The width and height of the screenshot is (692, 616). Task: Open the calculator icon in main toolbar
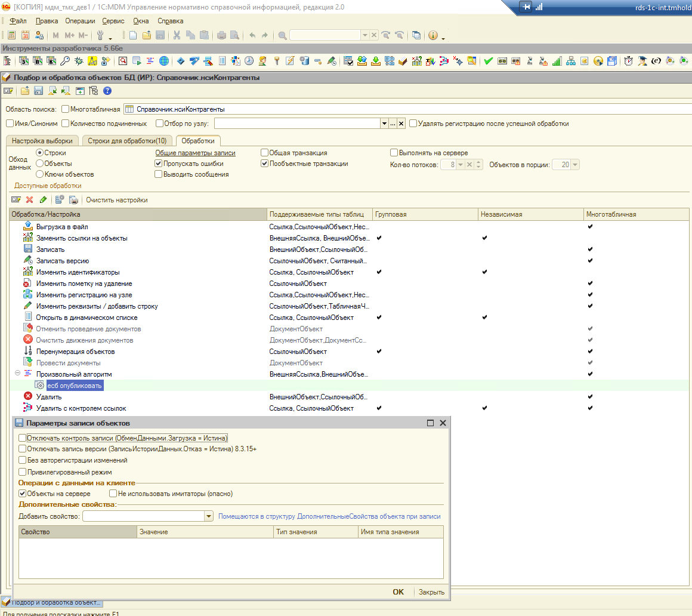click(12, 35)
